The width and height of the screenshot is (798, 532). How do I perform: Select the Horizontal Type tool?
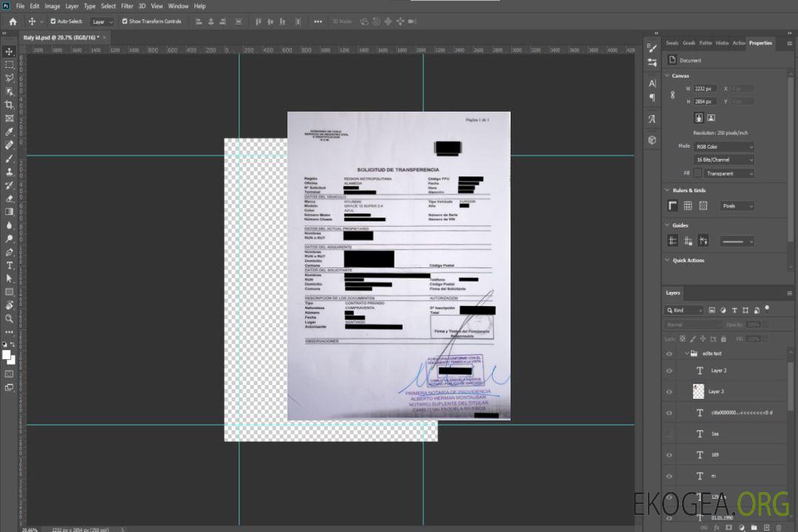9,265
